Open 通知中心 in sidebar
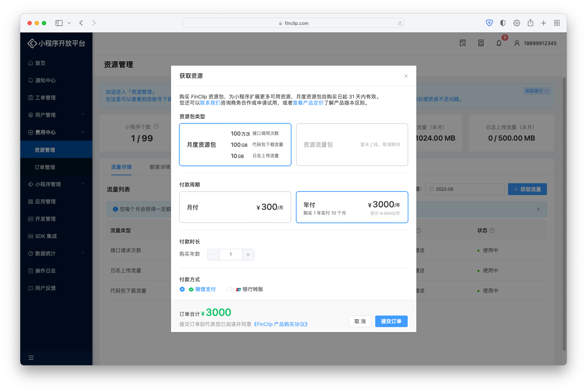The height and width of the screenshot is (392, 587). pyautogui.click(x=56, y=80)
